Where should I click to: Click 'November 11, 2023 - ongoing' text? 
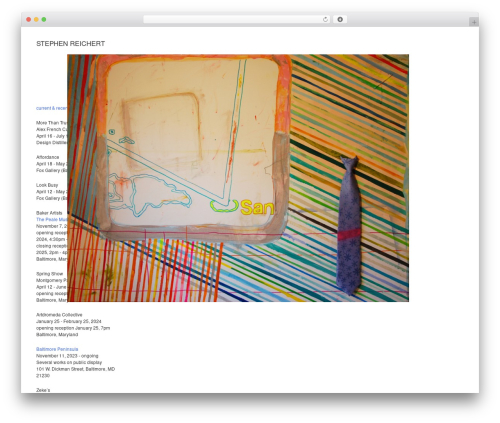pyautogui.click(x=67, y=356)
